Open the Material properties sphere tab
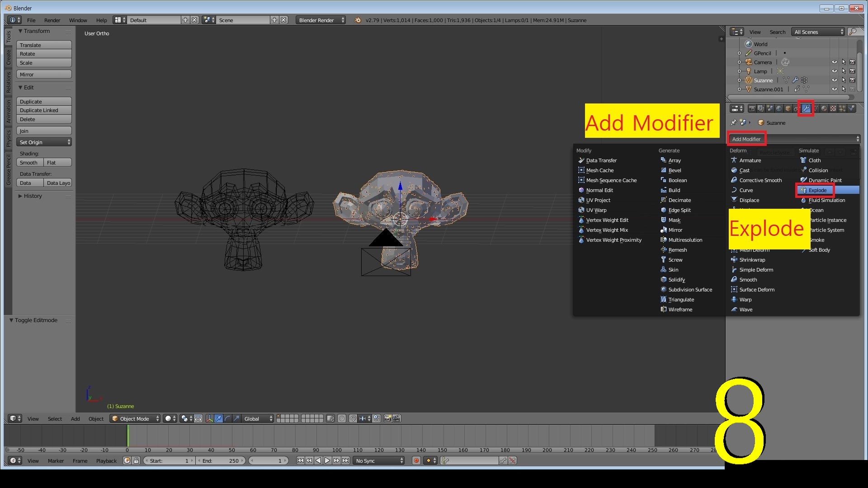Viewport: 868px width, 488px height. (x=824, y=108)
